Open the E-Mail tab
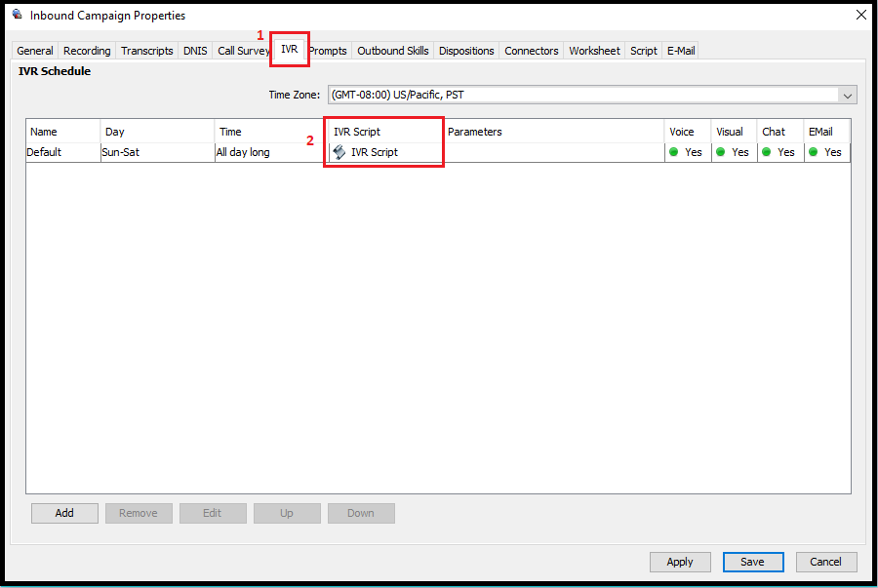This screenshot has width=878, height=588. 681,51
